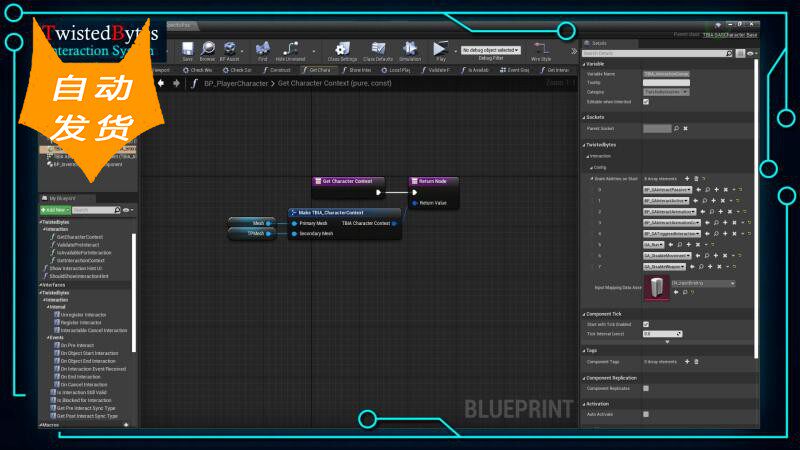Navigate forward in graph history
This screenshot has height=450, width=800.
(177, 83)
